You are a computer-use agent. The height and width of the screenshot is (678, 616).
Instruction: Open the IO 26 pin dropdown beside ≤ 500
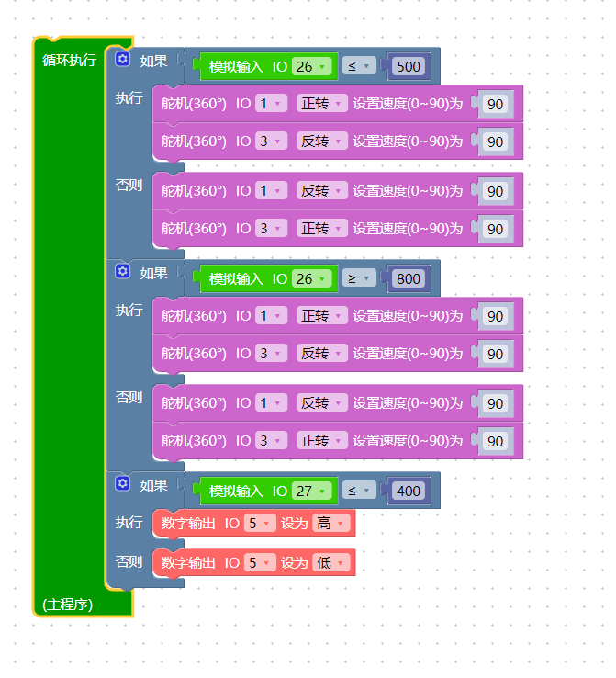[x=312, y=66]
